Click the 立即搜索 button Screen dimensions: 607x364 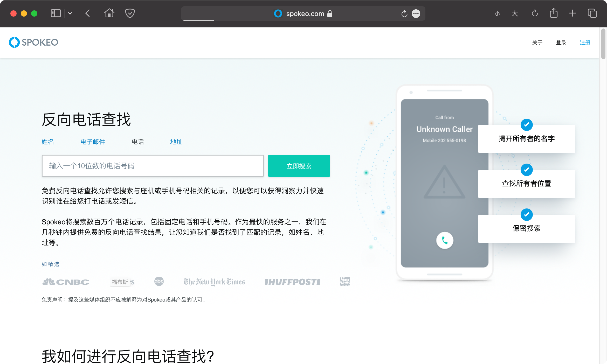tap(299, 166)
